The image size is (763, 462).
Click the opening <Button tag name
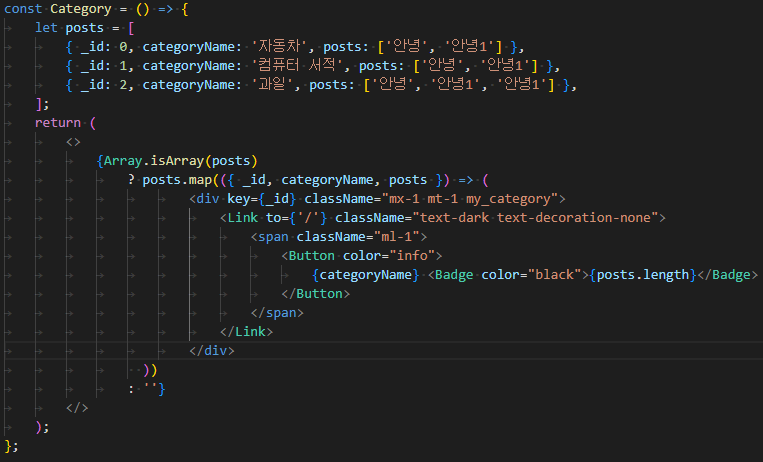coord(311,256)
